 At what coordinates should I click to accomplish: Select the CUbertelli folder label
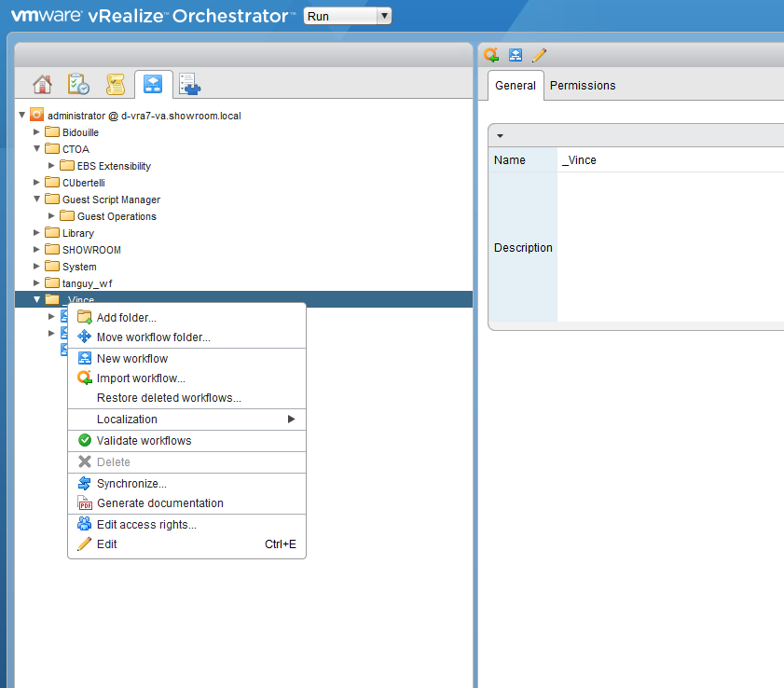tap(84, 183)
